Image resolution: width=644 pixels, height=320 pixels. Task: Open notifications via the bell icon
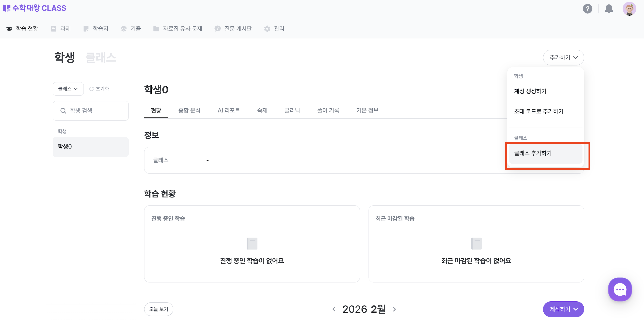(x=609, y=9)
